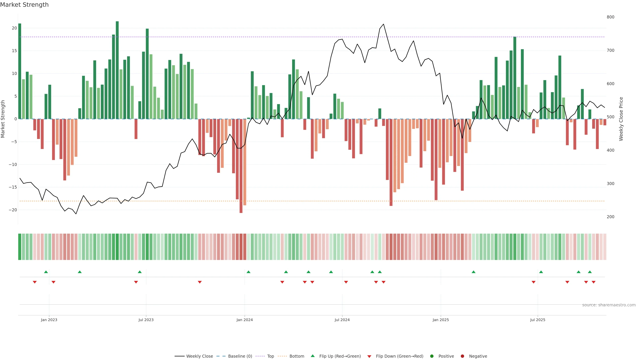The width and height of the screenshot is (644, 362).
Task: Click the last red flip-down triangle marker
Action: tap(594, 282)
